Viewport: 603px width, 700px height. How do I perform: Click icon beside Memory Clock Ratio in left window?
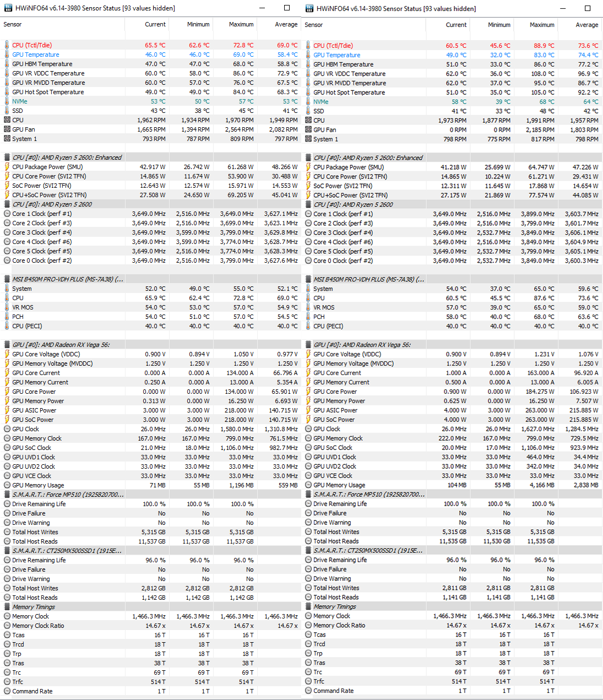(7, 626)
